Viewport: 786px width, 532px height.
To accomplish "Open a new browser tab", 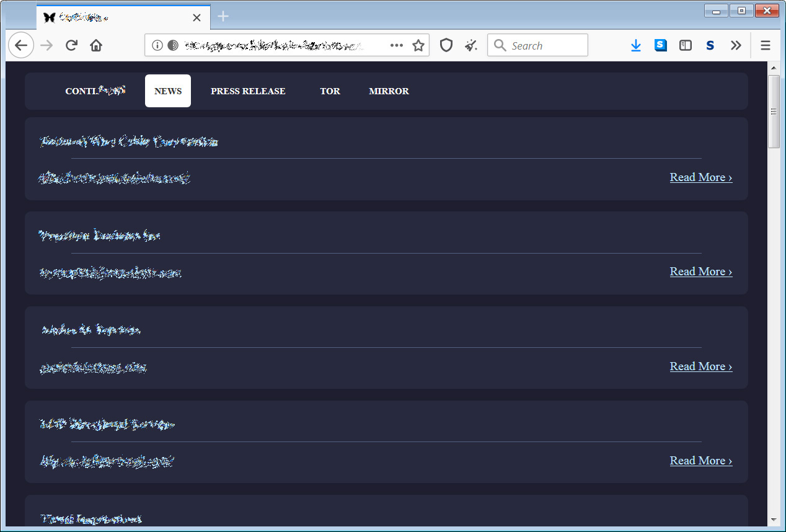I will 223,17.
